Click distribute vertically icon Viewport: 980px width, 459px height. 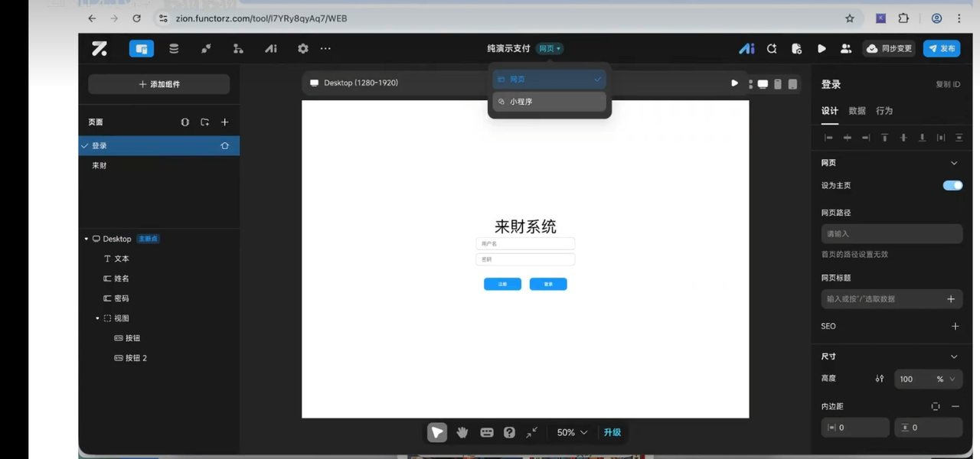959,138
